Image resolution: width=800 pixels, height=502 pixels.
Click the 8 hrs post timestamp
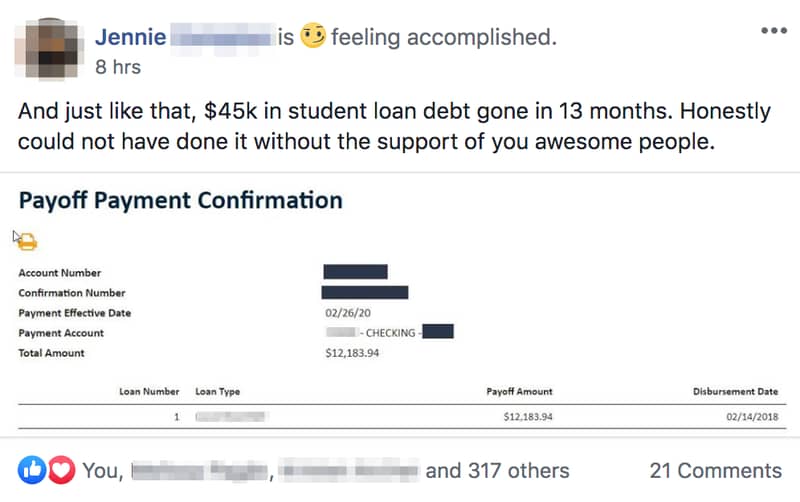point(117,68)
